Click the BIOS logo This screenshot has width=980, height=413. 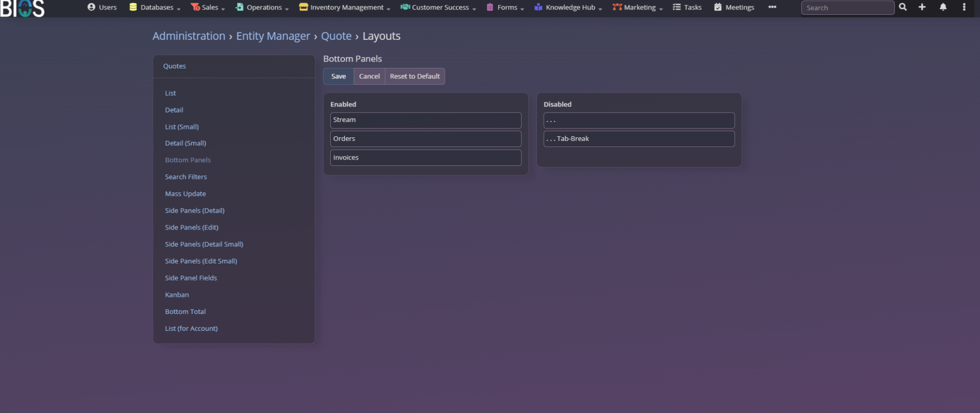[x=22, y=8]
